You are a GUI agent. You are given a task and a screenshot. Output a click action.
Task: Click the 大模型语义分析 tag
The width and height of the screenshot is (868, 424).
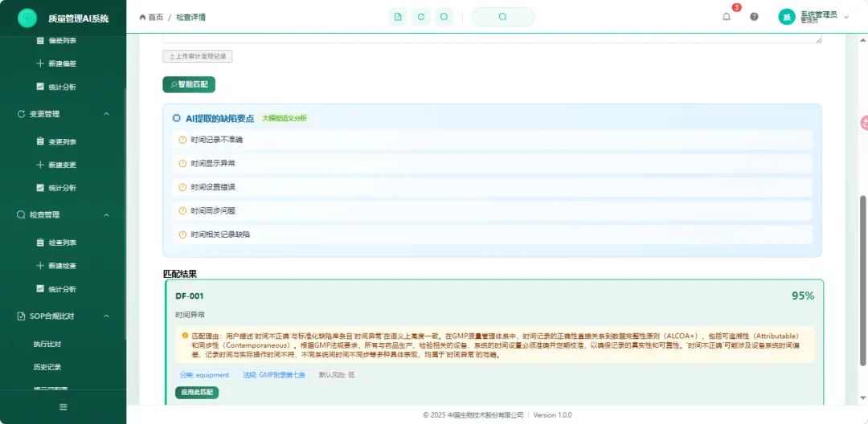(285, 118)
